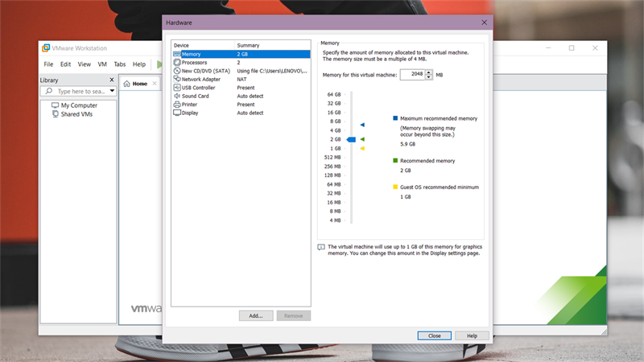Screen dimensions: 644x362
Task: Select the Display monitor icon
Action: pos(177,113)
